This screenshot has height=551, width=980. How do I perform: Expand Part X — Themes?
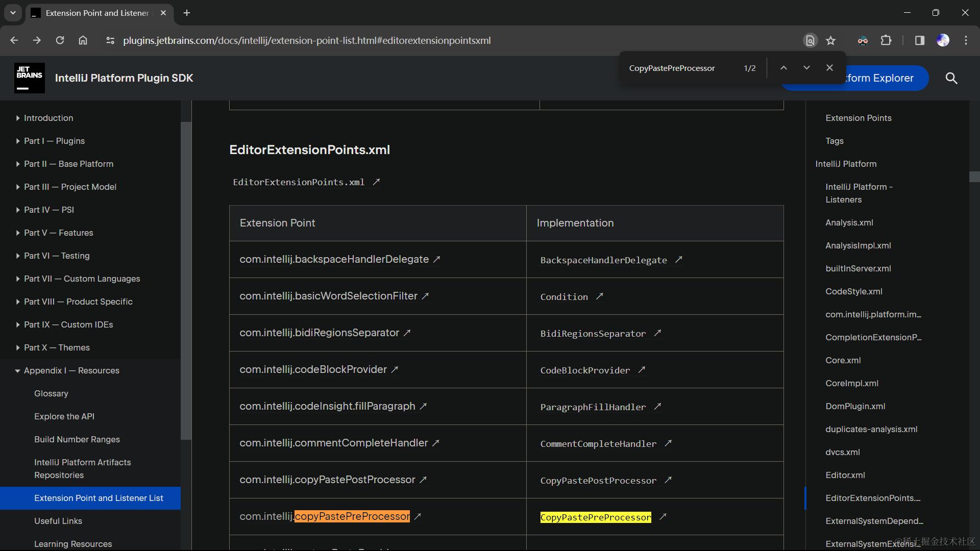[x=18, y=347]
